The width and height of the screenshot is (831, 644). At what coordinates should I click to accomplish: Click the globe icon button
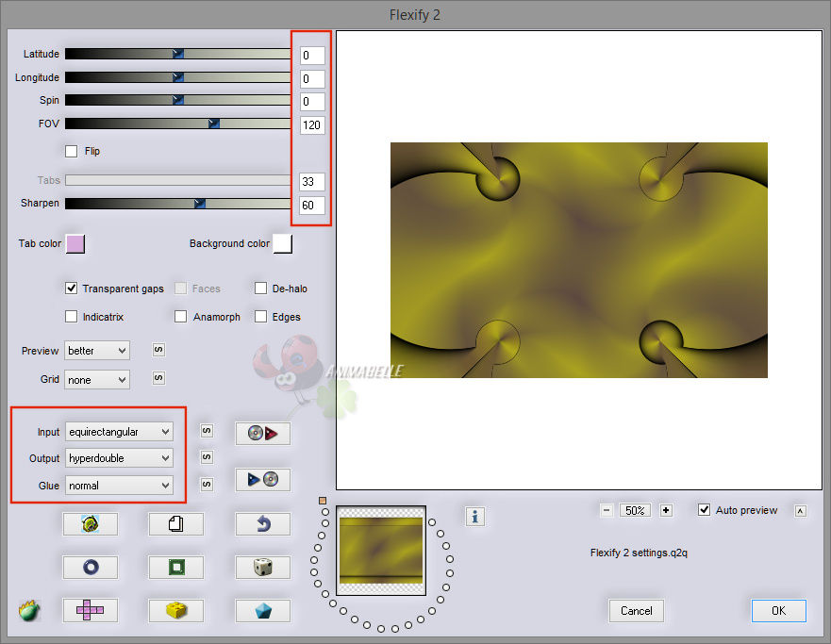pyautogui.click(x=91, y=524)
